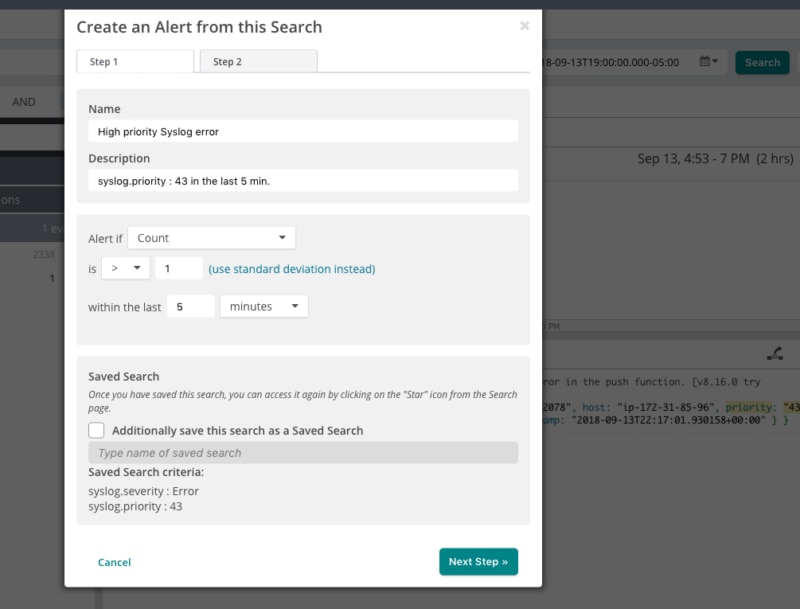Click the 'within the last' number field

click(x=190, y=307)
